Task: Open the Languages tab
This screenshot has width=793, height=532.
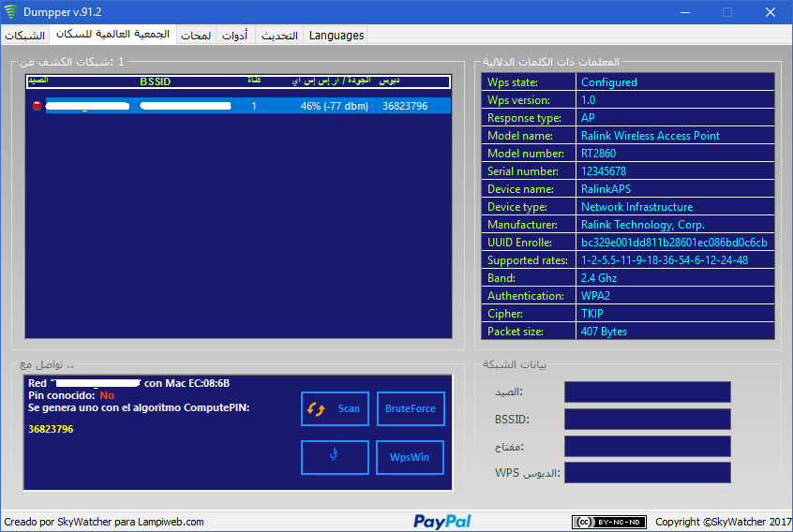Action: pyautogui.click(x=337, y=36)
